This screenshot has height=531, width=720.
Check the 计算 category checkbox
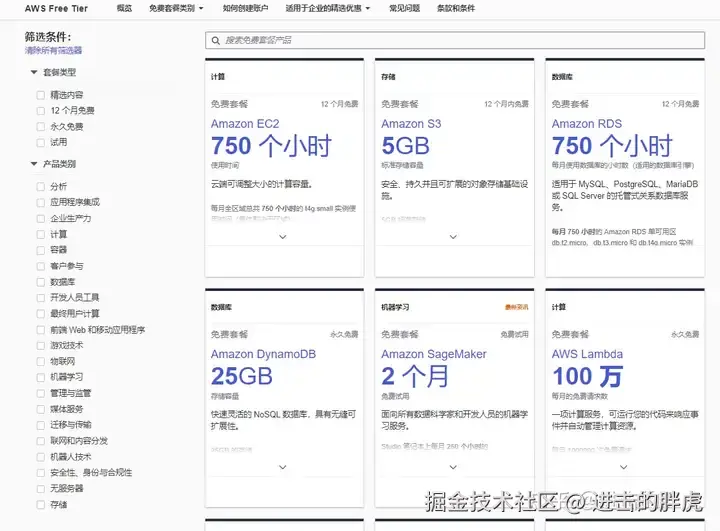41,234
